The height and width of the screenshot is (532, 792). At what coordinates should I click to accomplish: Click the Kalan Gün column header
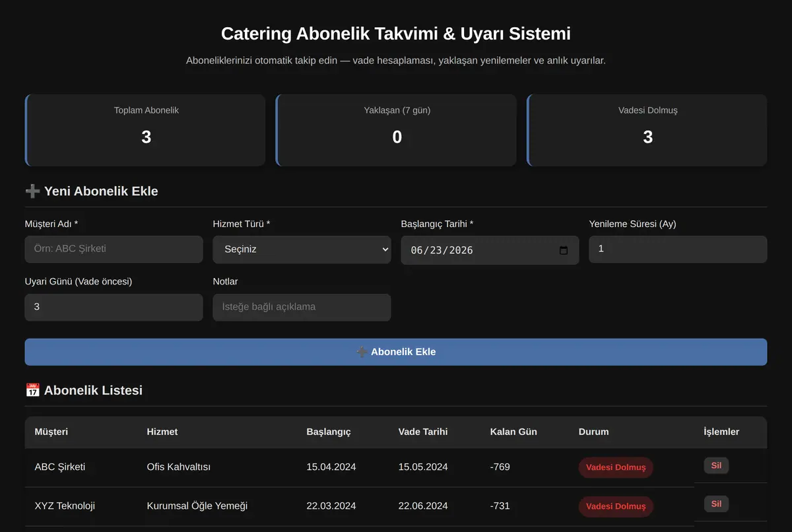(x=513, y=432)
